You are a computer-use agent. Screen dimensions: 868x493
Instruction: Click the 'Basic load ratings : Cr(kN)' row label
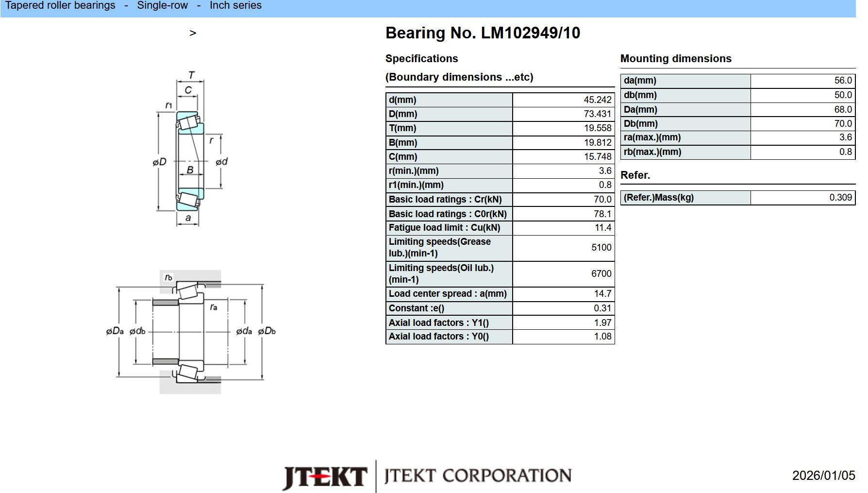coord(445,200)
